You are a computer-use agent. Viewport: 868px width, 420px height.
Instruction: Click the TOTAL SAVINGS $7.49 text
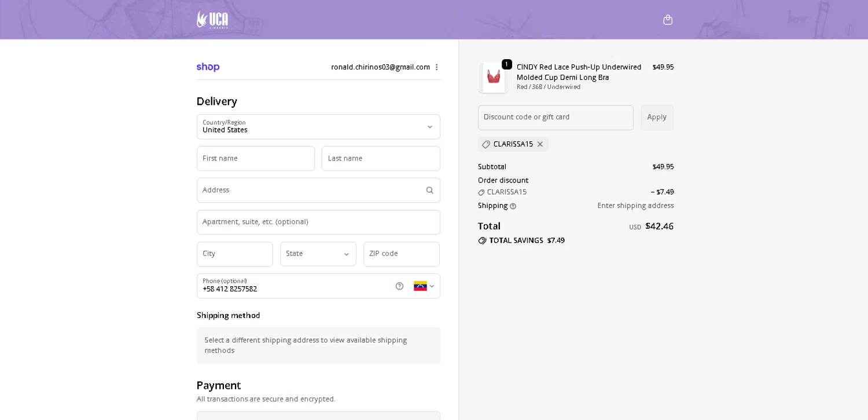(527, 240)
